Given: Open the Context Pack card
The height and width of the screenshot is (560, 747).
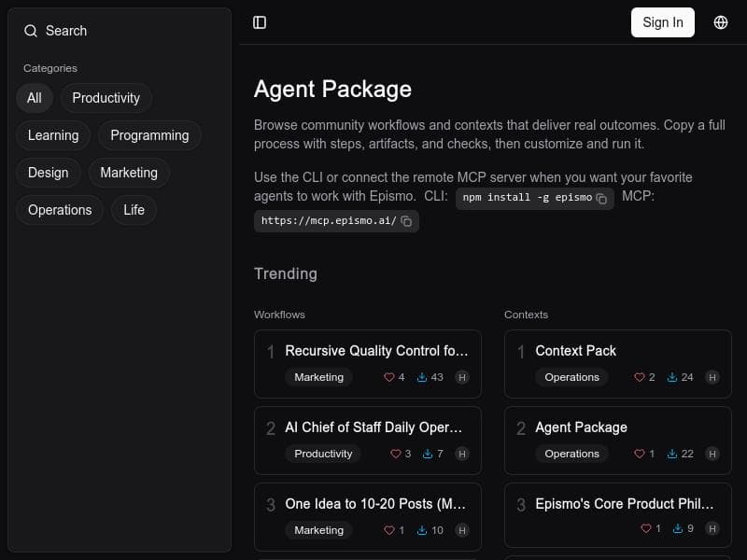Looking at the screenshot, I should pyautogui.click(x=575, y=351).
